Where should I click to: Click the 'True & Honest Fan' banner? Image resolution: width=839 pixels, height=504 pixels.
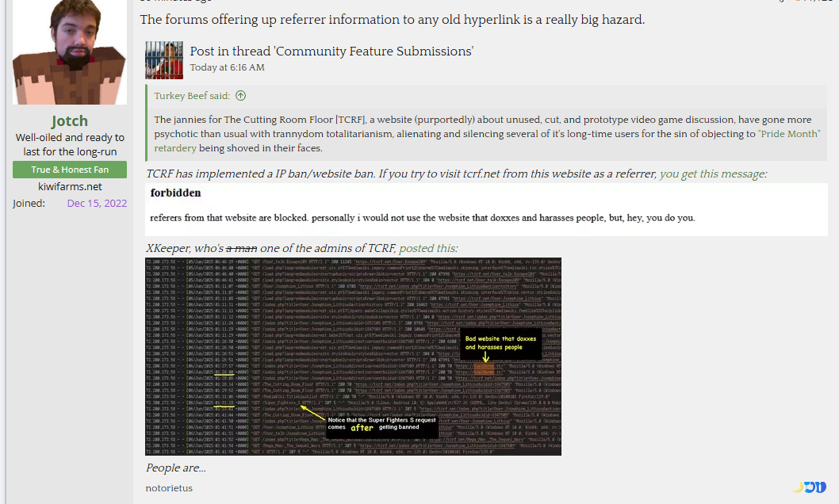(x=70, y=170)
